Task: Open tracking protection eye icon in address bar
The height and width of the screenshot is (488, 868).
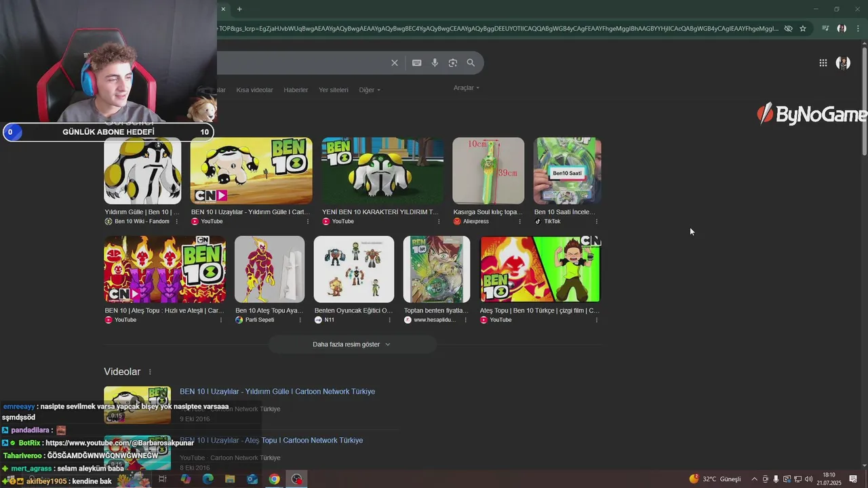Action: point(788,28)
